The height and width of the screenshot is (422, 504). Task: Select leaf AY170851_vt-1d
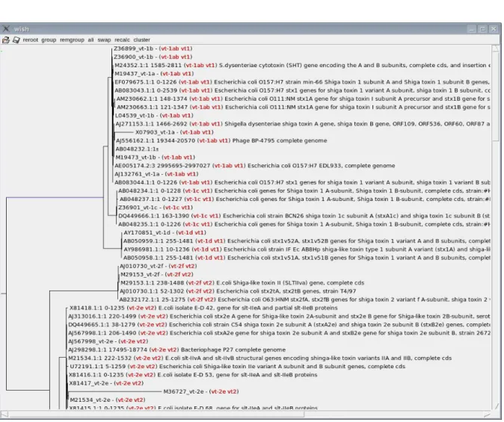click(147, 232)
